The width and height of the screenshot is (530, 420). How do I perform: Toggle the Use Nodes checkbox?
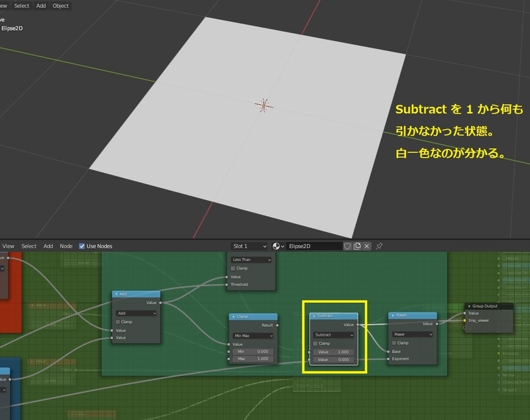(81, 246)
